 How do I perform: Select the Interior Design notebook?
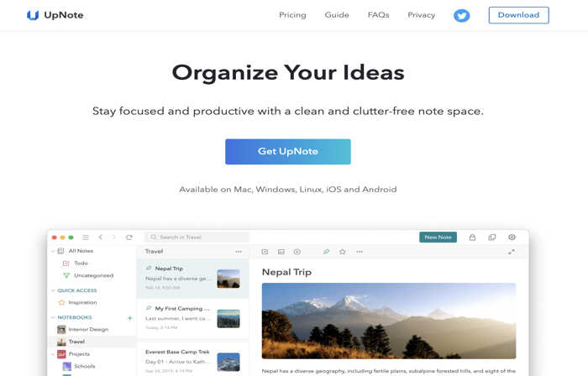88,329
